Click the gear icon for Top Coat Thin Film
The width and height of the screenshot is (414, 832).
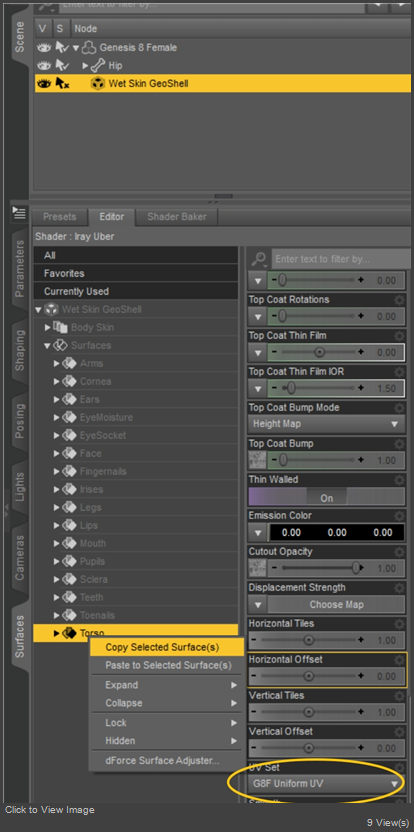pyautogui.click(x=399, y=336)
